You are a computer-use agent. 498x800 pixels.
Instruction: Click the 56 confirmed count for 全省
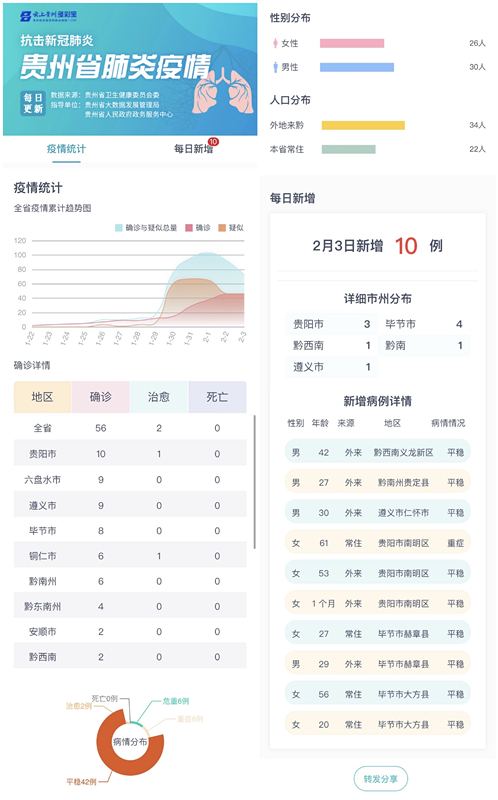tap(101, 428)
